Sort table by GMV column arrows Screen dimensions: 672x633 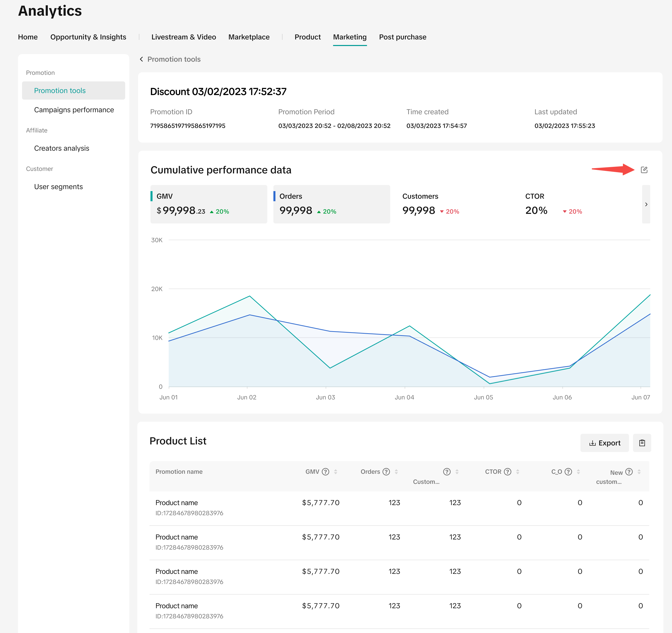click(336, 471)
